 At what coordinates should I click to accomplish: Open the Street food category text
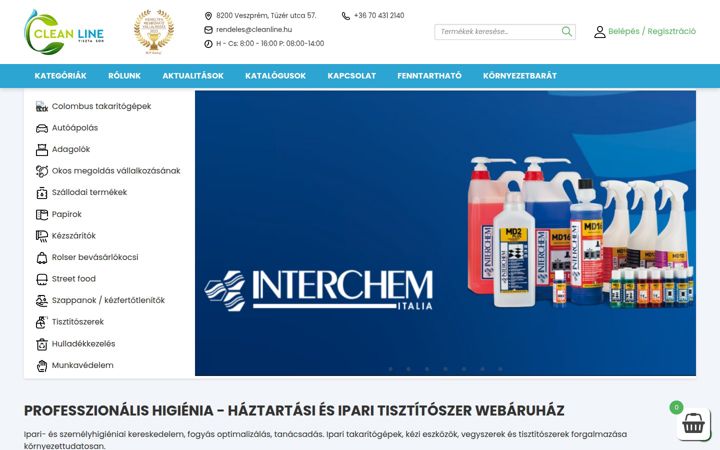(x=73, y=278)
